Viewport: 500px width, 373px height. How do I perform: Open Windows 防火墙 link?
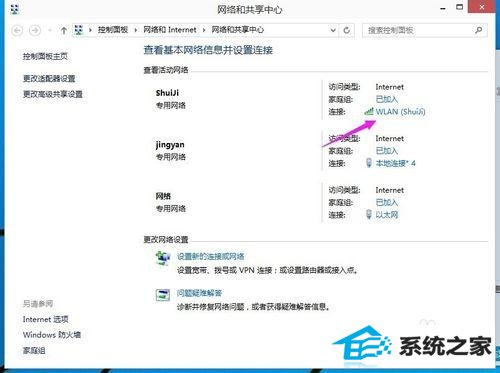click(x=52, y=335)
